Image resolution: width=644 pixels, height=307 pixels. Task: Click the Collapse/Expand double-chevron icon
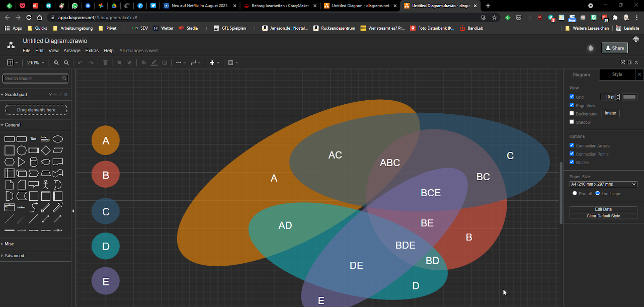(x=636, y=62)
